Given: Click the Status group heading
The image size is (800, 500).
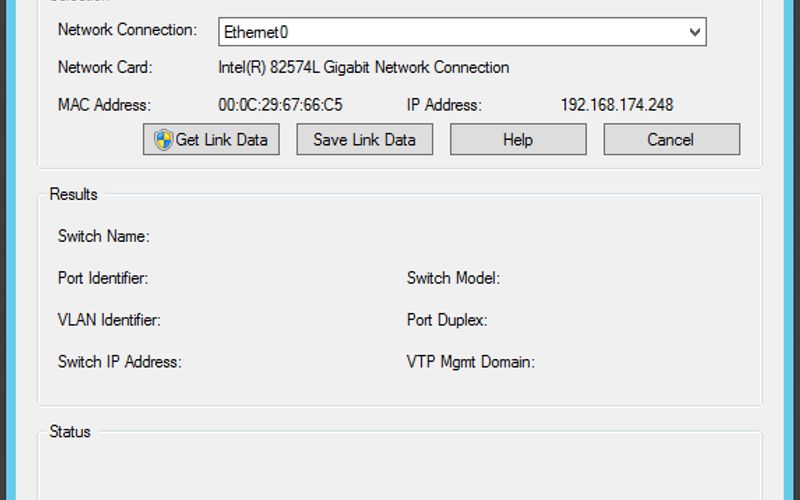Looking at the screenshot, I should click(70, 432).
